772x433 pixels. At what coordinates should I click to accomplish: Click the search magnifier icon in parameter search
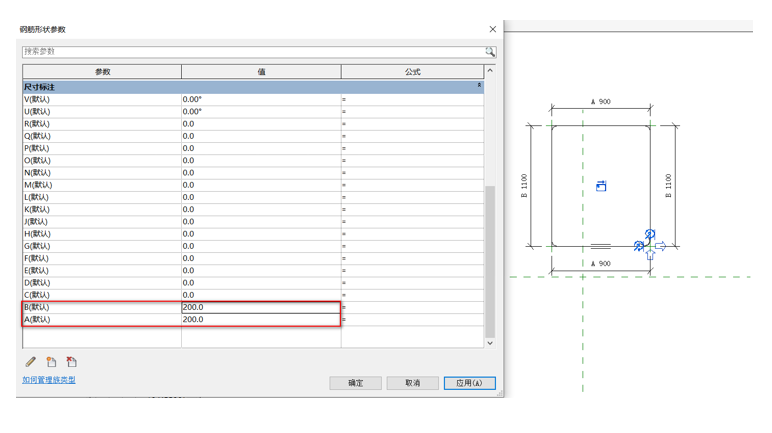[x=490, y=52]
